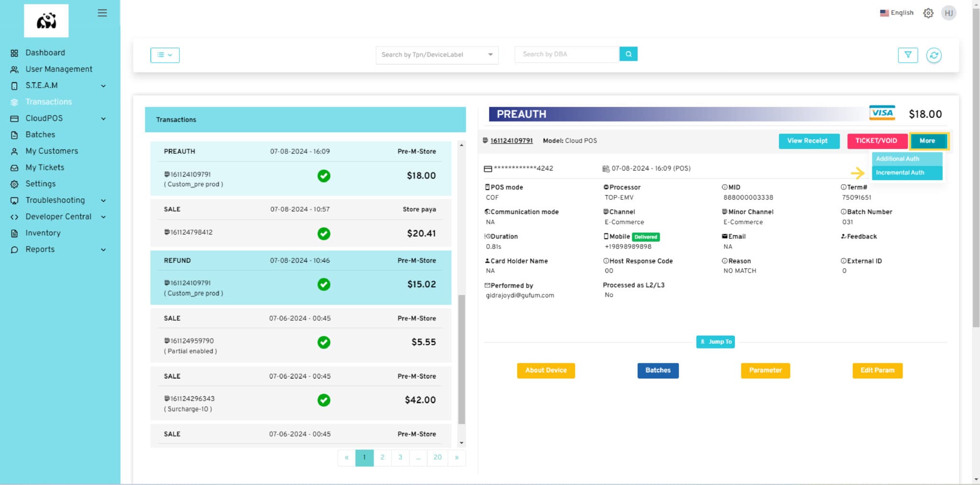The image size is (980, 485).
Task: Jump to page 20 of transactions
Action: pyautogui.click(x=437, y=458)
